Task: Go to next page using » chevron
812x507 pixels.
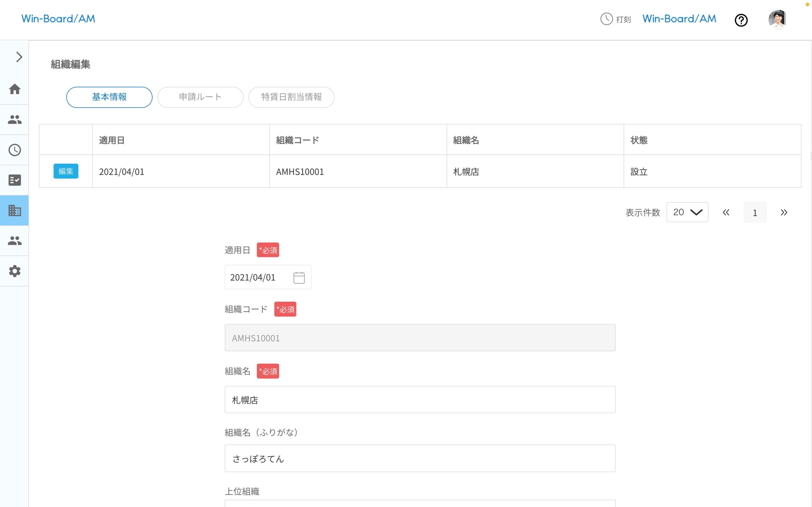Action: [784, 212]
